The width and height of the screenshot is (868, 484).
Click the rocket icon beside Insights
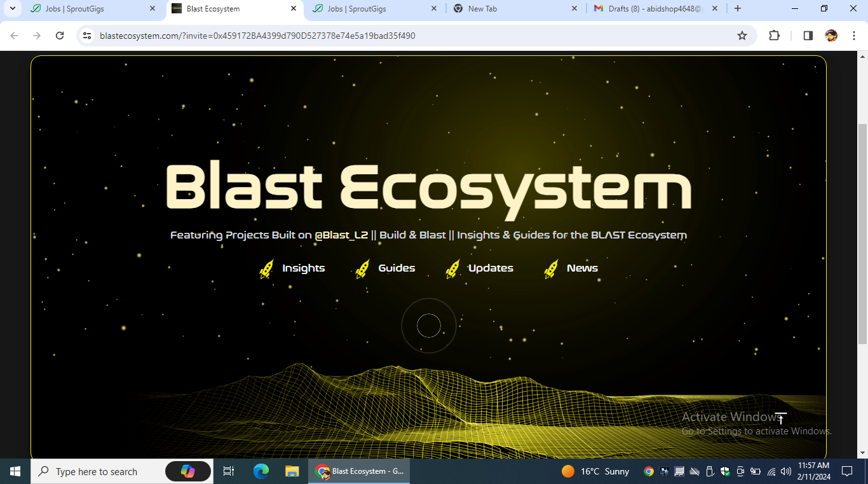tap(267, 269)
